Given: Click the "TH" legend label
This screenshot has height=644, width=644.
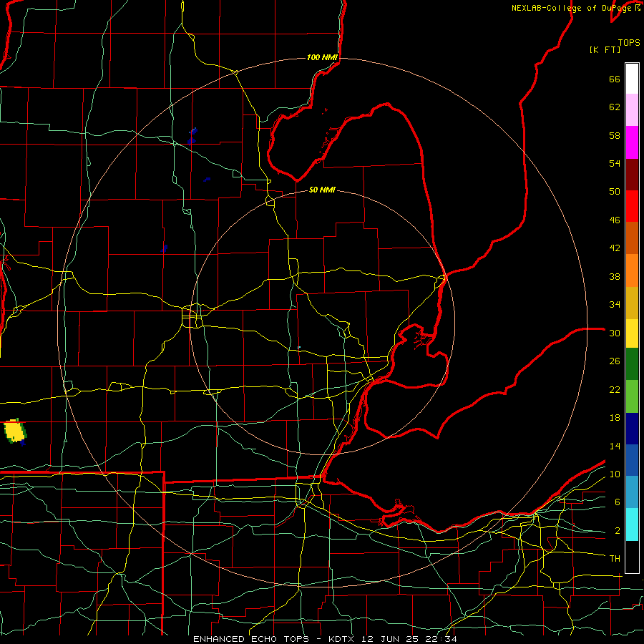Looking at the screenshot, I should (x=615, y=559).
